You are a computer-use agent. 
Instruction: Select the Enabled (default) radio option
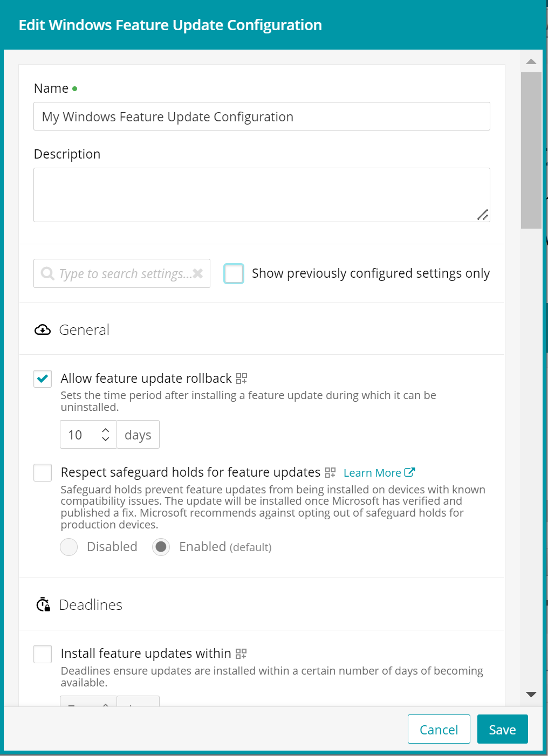click(161, 547)
